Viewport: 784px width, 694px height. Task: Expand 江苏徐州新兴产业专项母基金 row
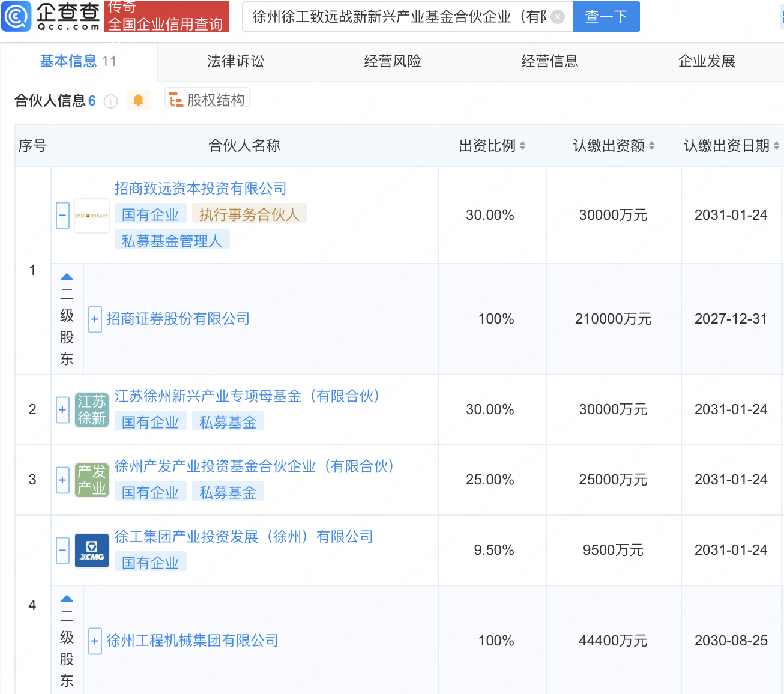[63, 410]
